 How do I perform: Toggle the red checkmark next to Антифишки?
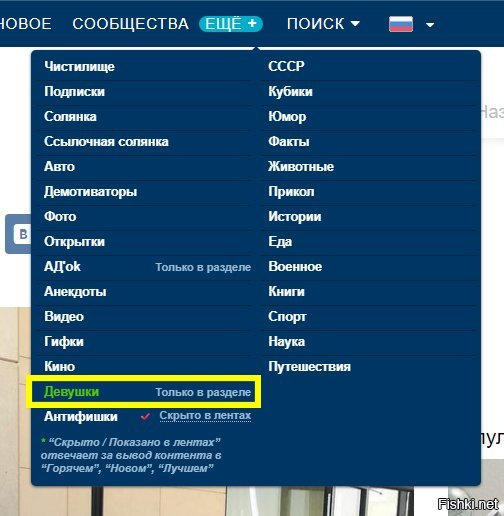pyautogui.click(x=145, y=416)
